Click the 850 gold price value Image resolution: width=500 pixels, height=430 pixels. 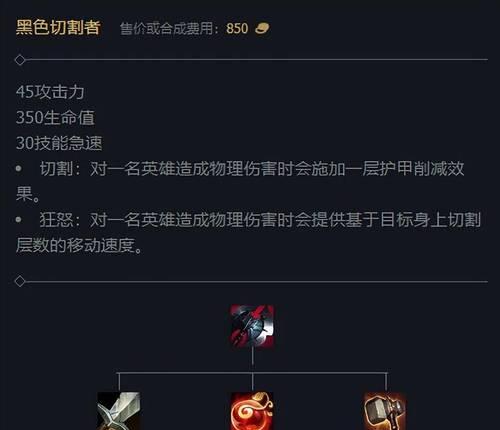pyautogui.click(x=237, y=29)
